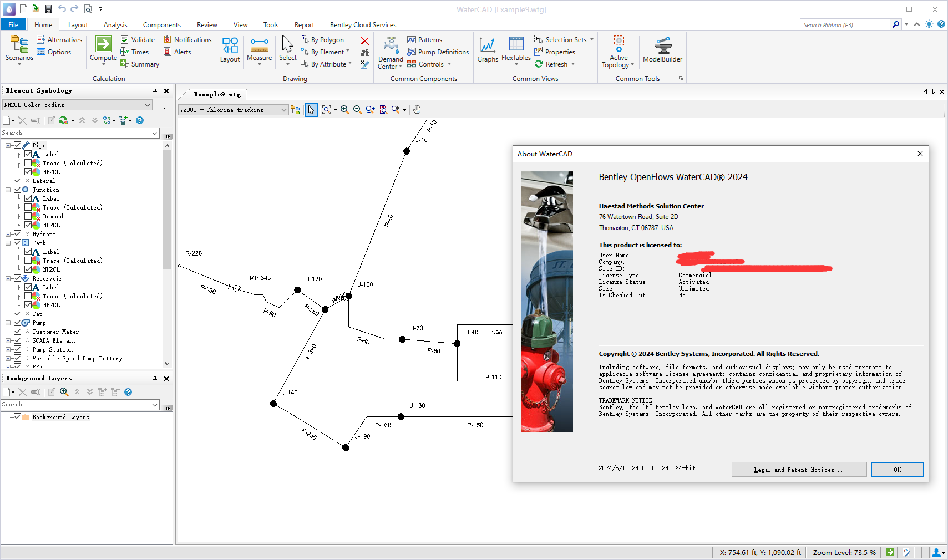Click the Zoom Out magnifier in the drawing toolbar
The width and height of the screenshot is (948, 560).
(357, 110)
